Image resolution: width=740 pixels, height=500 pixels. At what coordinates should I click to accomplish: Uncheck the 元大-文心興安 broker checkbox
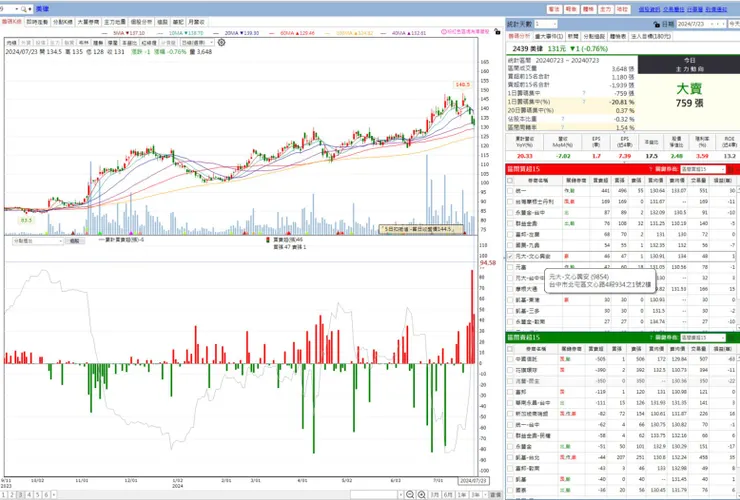[x=510, y=256]
